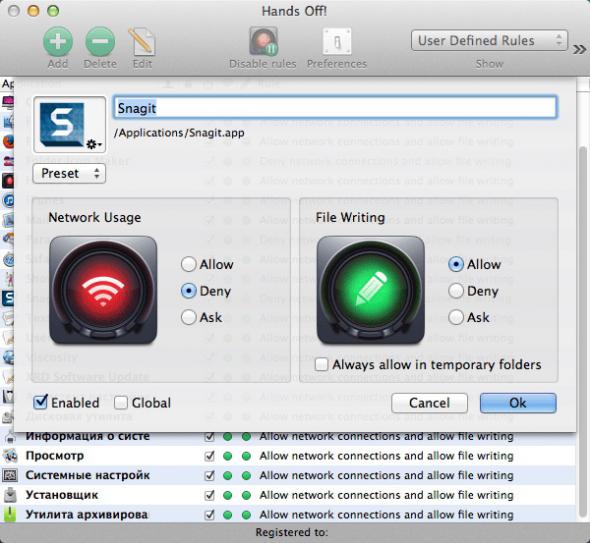Click the Registered to status text
The height and width of the screenshot is (543, 590).
pyautogui.click(x=292, y=532)
